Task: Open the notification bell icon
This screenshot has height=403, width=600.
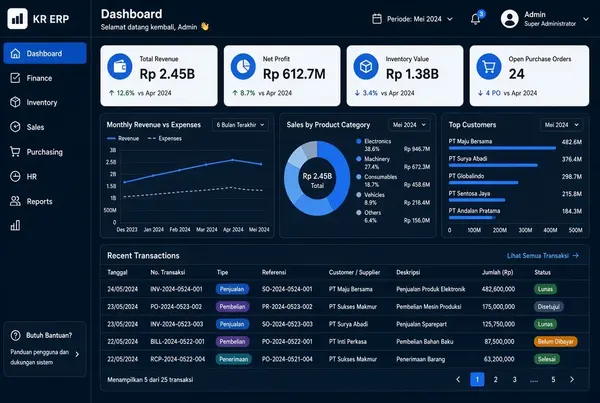Action: 475,19
